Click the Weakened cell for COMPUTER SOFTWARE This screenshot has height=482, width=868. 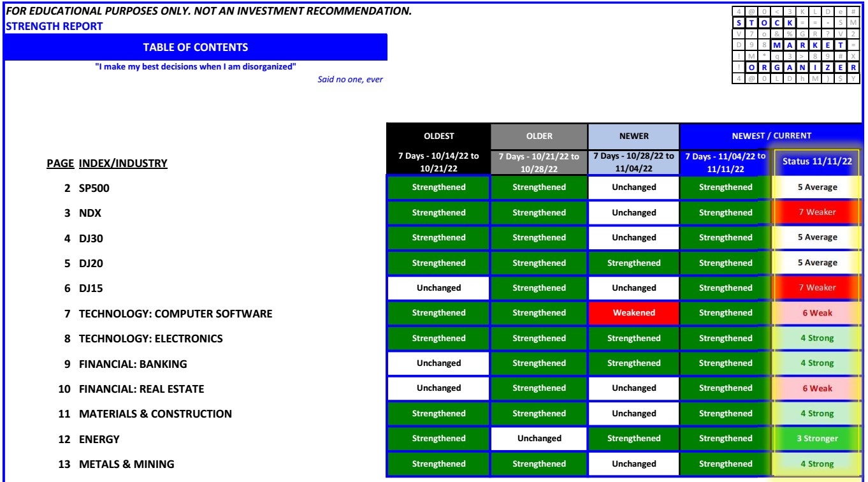(x=635, y=313)
